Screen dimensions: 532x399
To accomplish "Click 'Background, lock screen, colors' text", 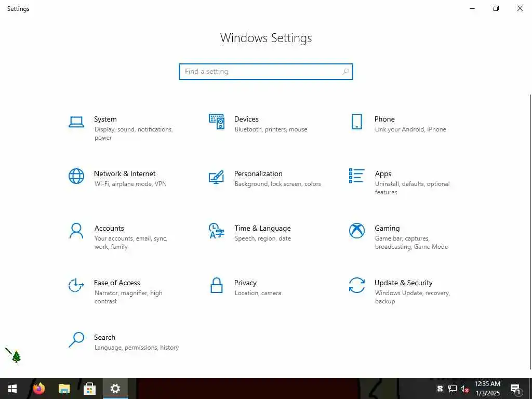I will [x=277, y=184].
